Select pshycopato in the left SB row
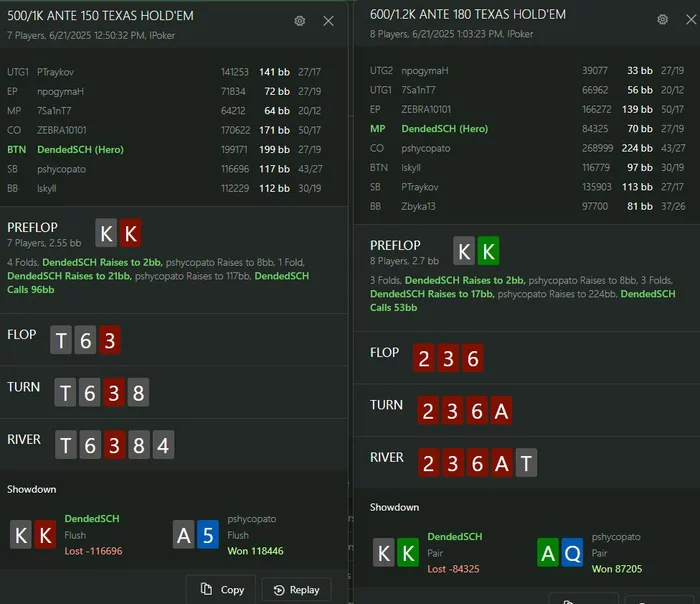This screenshot has width=700, height=604. (x=62, y=169)
